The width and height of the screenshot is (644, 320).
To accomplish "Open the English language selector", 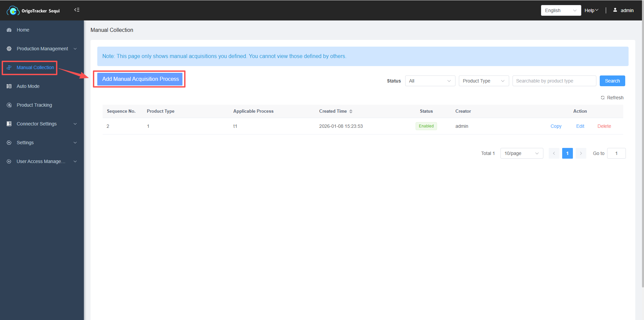I will coord(560,10).
